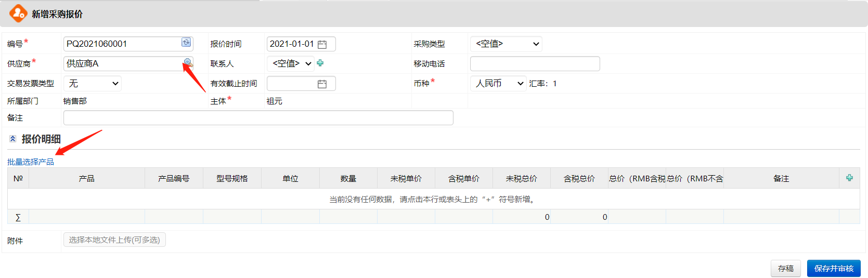Image resolution: width=868 pixels, height=278 pixels.
Task: Open the 报价时间 calendar icon
Action: pos(322,44)
